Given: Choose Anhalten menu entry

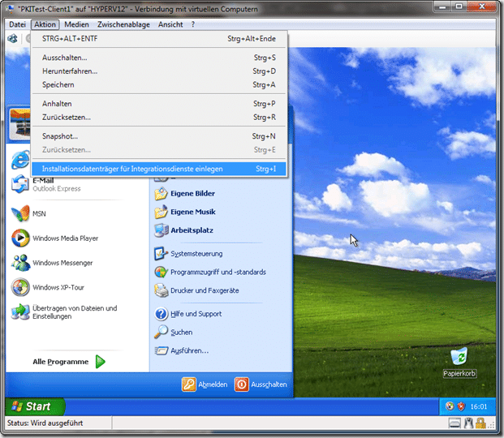Looking at the screenshot, I should click(x=159, y=104).
